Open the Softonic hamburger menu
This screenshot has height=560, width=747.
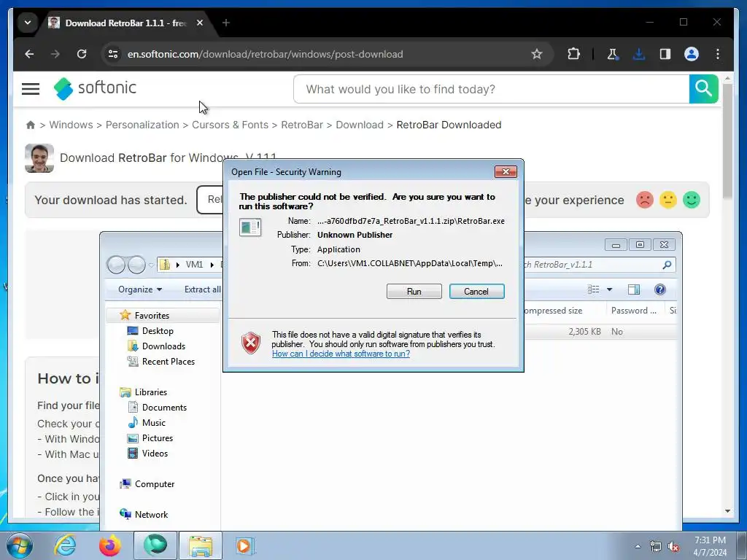[x=31, y=89]
